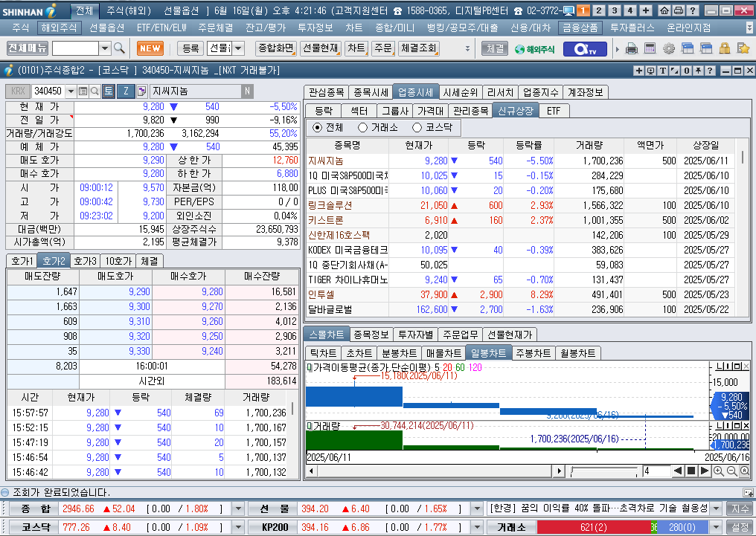Click the status bar add-window icon
The height and width of the screenshot is (536, 756).
(x=748, y=493)
